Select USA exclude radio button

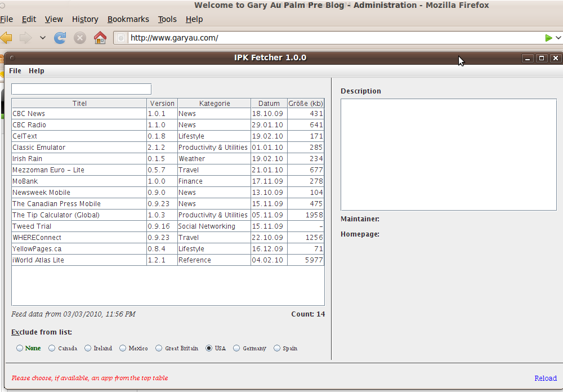(x=209, y=348)
